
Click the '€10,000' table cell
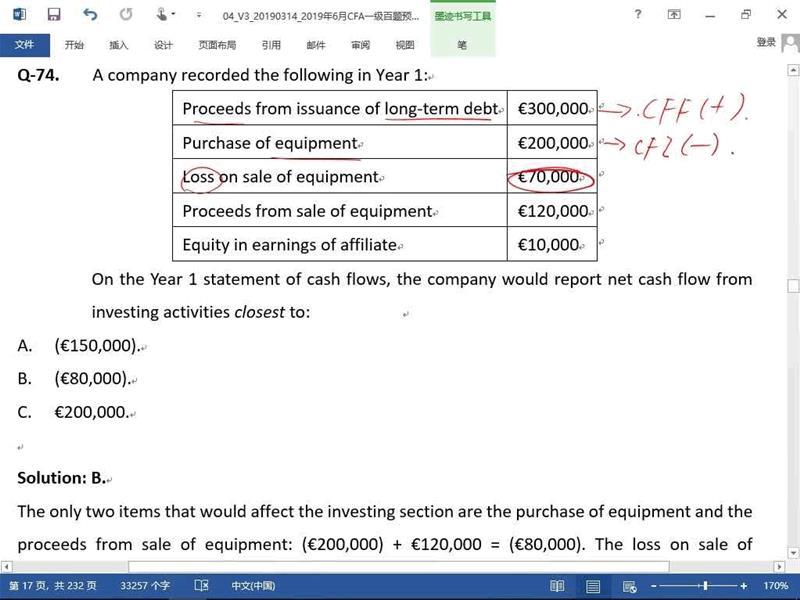tap(553, 244)
